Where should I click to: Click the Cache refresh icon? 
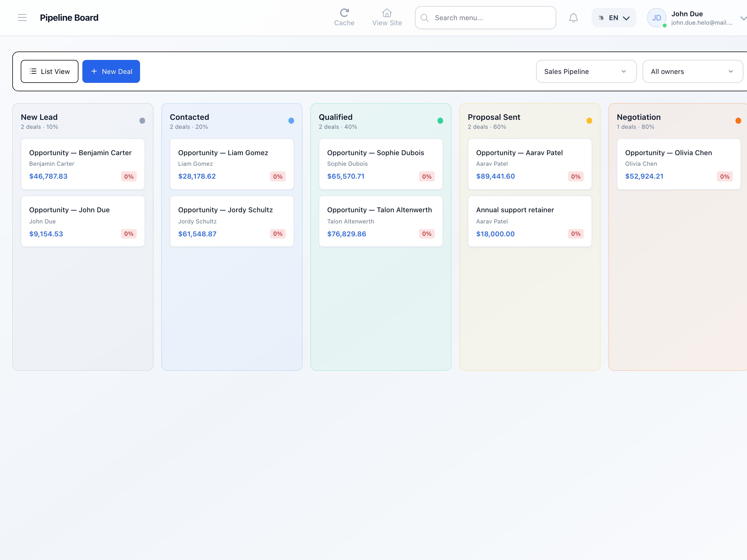pos(344,13)
